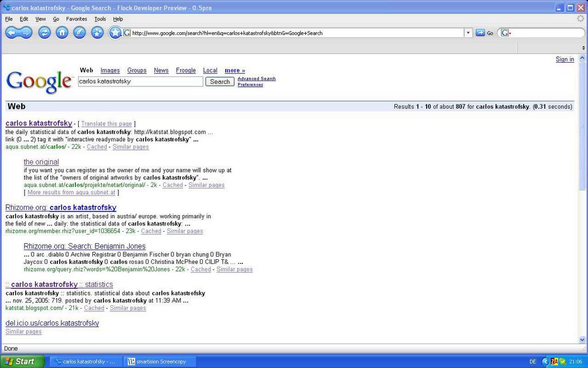The image size is (588, 368).
Task: Open the Go menu
Action: tap(56, 19)
